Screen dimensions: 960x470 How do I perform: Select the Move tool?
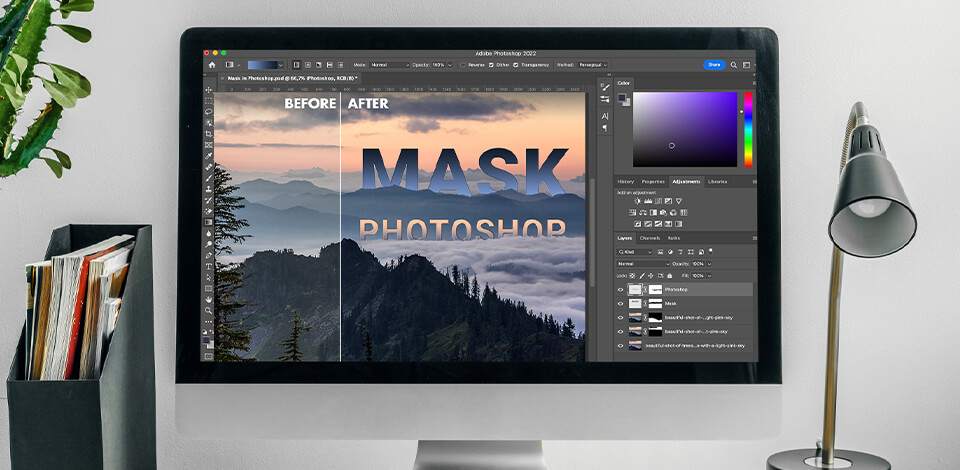(209, 89)
